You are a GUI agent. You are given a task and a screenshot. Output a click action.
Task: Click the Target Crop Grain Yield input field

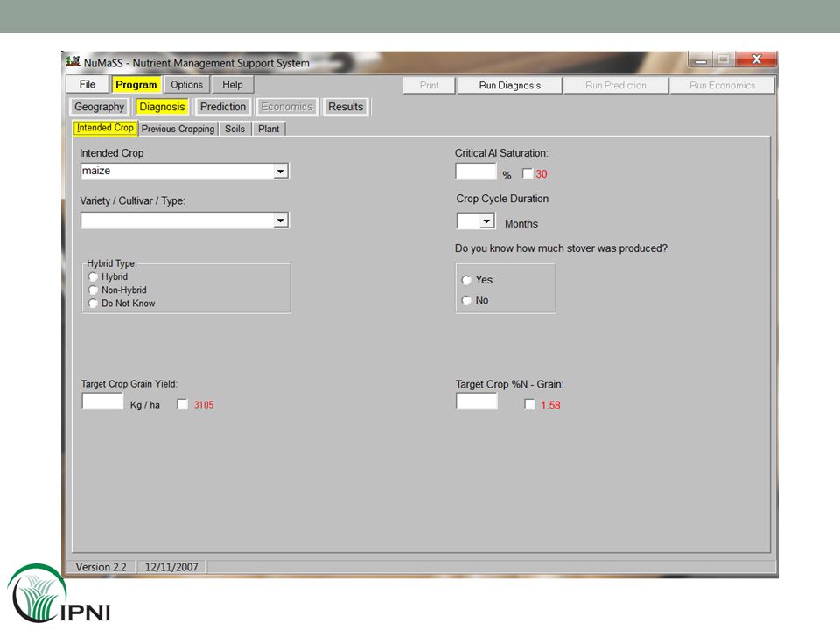point(102,402)
